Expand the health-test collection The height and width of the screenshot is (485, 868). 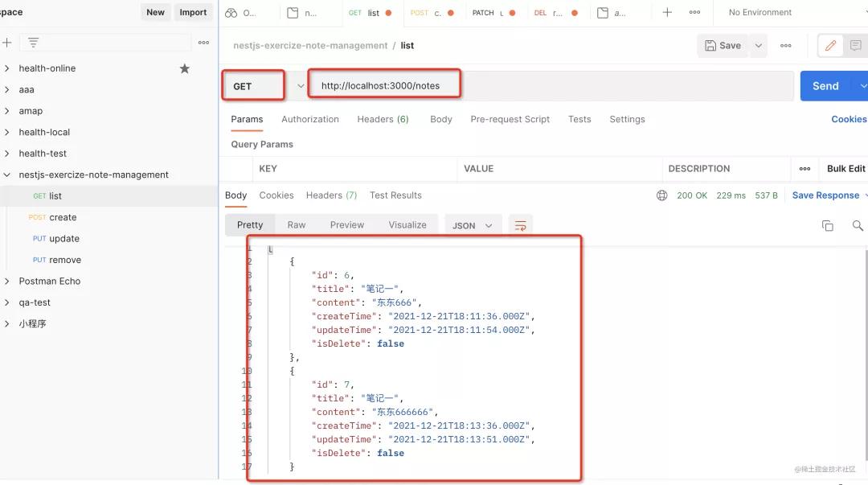coord(6,153)
